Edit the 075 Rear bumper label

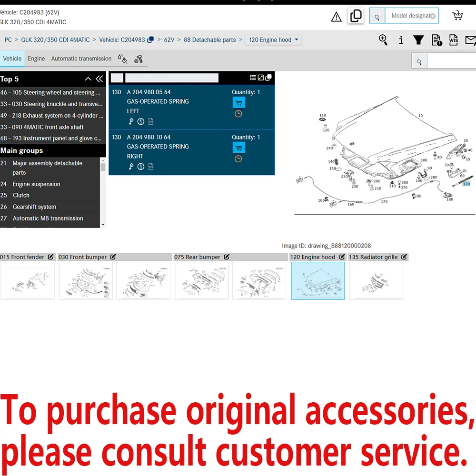coord(227,257)
